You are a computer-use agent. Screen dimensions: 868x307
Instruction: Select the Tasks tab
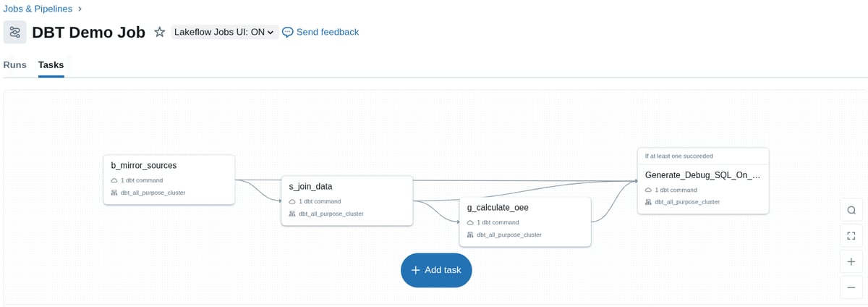51,65
